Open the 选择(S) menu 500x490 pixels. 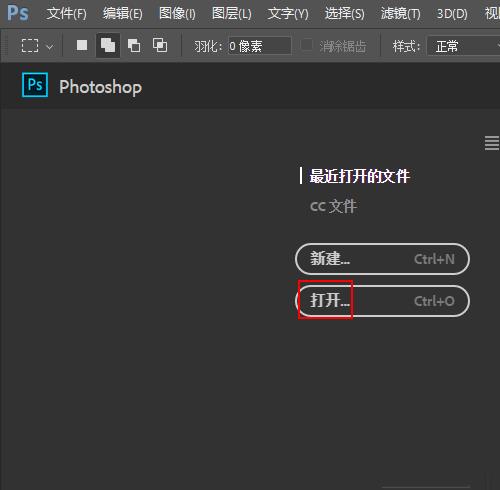344,14
